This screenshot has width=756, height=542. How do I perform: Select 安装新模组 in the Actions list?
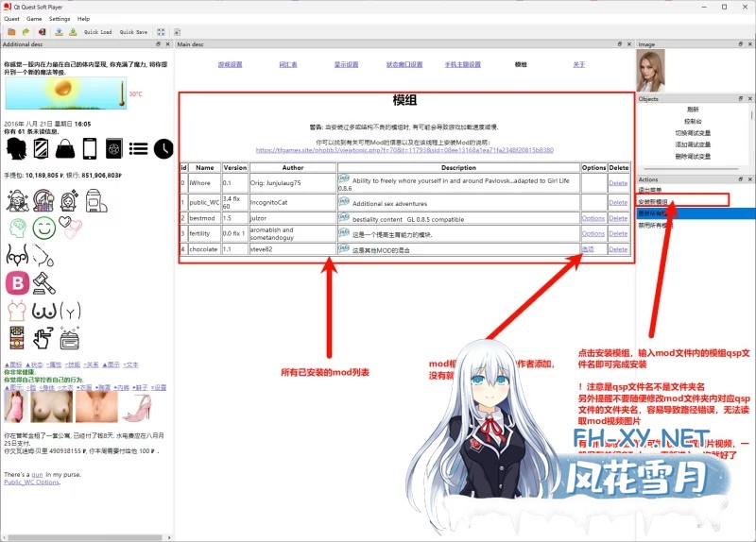tap(653, 200)
